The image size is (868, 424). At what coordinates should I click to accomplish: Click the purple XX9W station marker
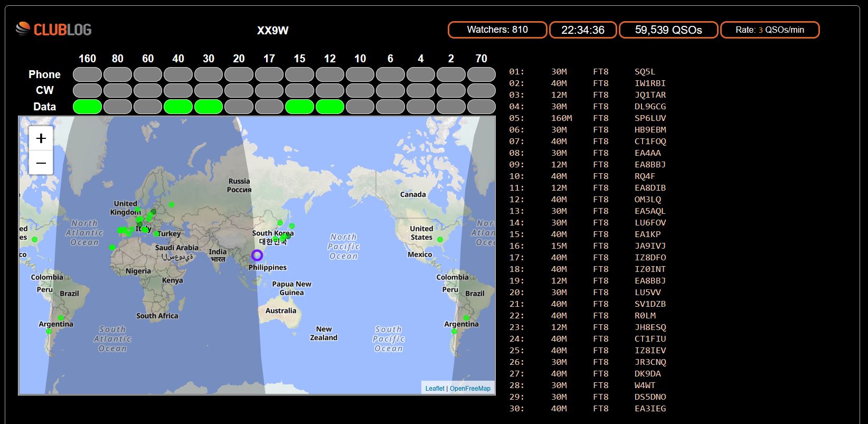click(x=257, y=256)
